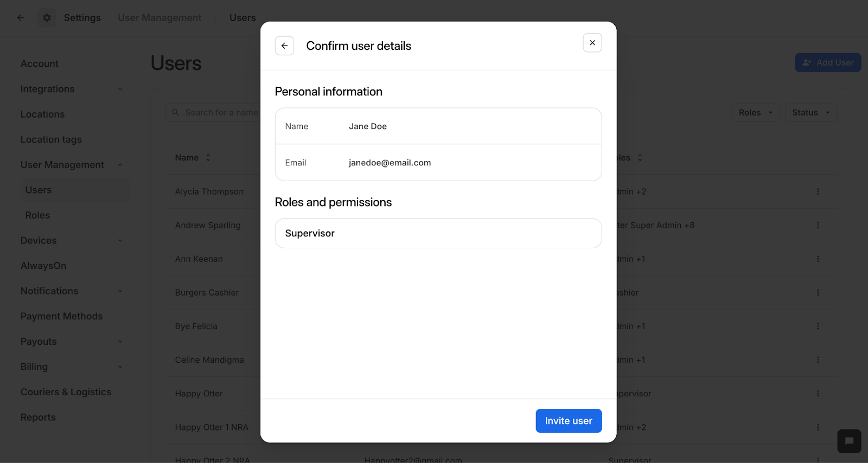Close the Confirm user details dialog
The height and width of the screenshot is (463, 868).
592,43
